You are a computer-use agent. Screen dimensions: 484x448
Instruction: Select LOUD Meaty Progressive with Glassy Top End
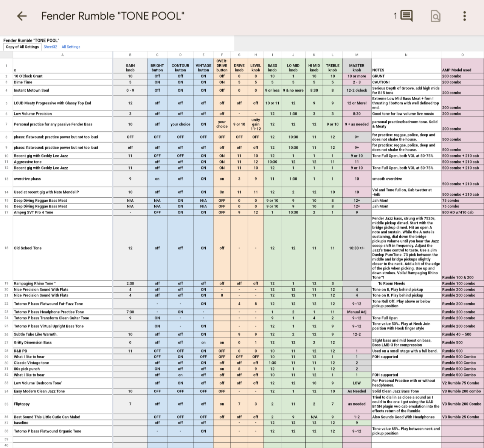[62, 103]
